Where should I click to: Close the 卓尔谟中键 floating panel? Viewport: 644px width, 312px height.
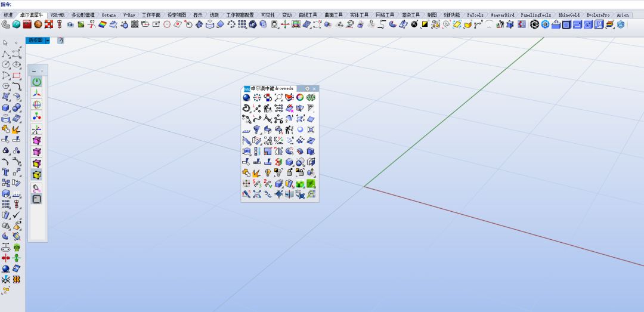[x=314, y=88]
